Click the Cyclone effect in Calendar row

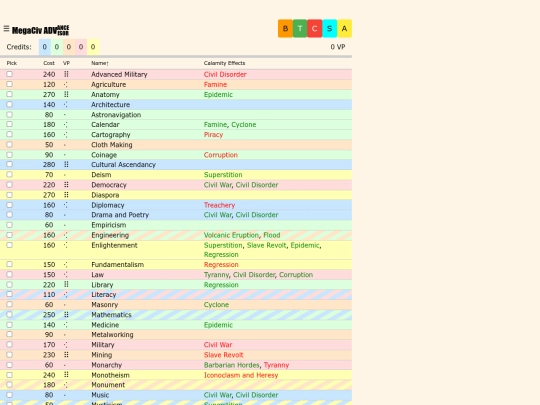coord(243,125)
